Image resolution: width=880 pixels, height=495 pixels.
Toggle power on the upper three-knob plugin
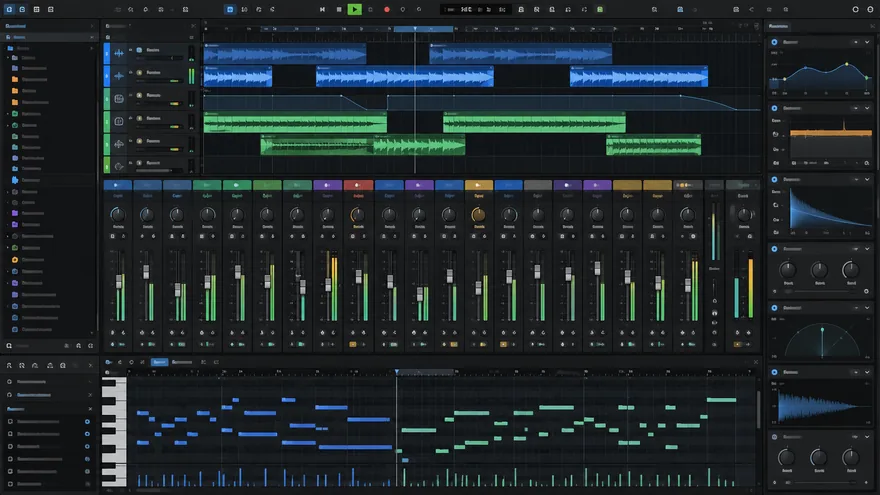pos(774,249)
